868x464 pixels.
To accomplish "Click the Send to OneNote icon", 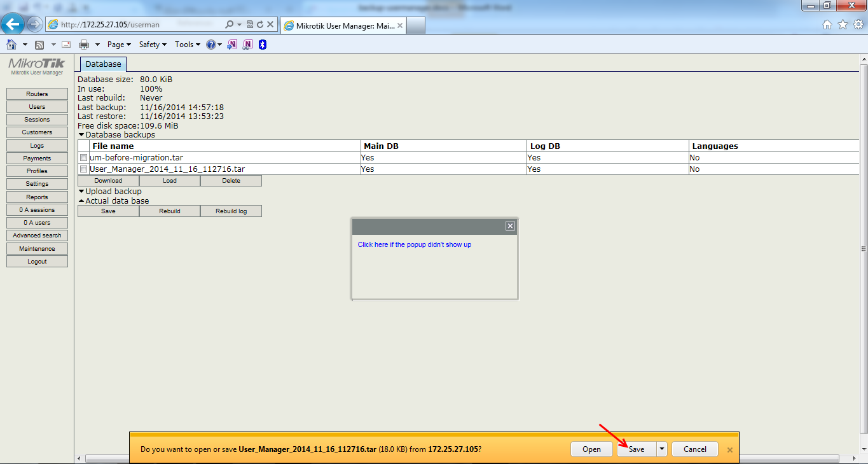I will (233, 45).
